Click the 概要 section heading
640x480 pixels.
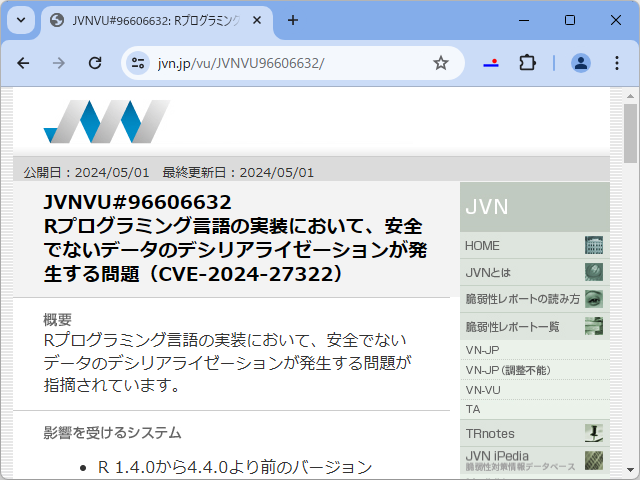click(58, 319)
